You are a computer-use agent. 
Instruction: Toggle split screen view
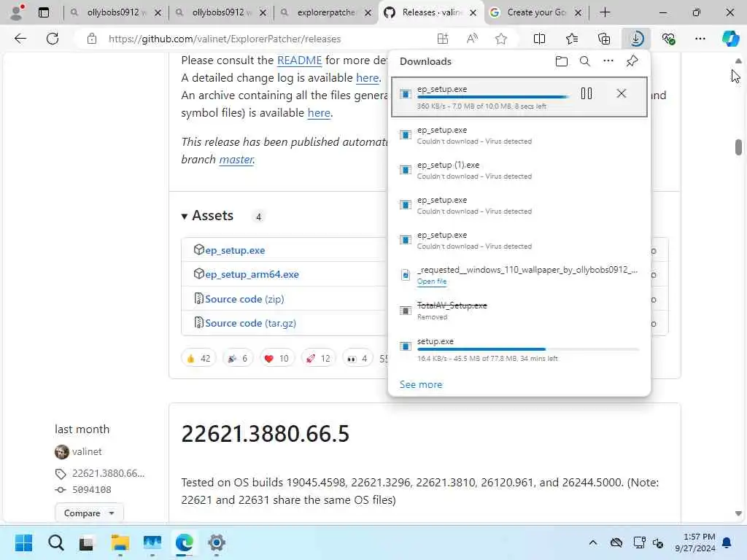tap(539, 39)
